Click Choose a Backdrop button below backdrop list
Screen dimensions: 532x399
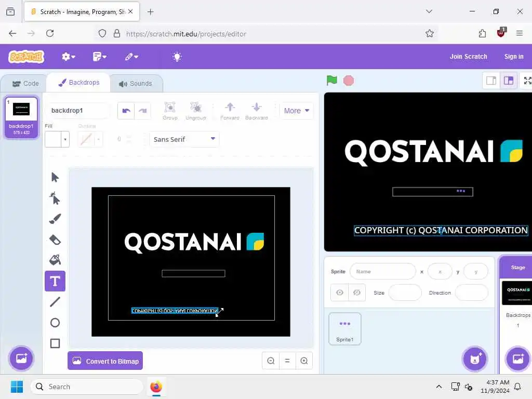[21, 358]
